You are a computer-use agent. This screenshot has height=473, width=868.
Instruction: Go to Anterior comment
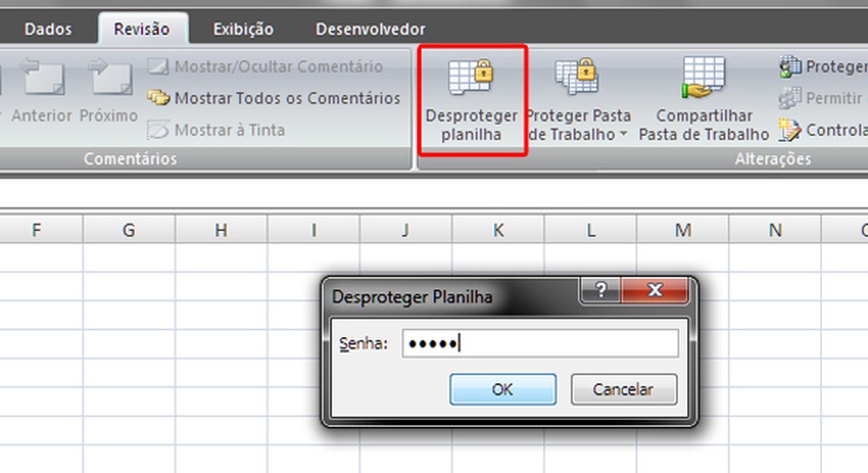click(x=41, y=92)
